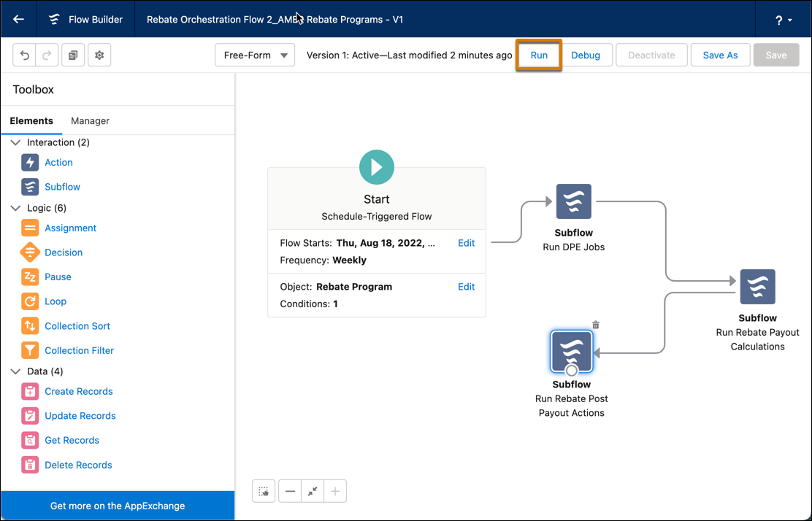Click the Toolbox panel heading

[33, 90]
